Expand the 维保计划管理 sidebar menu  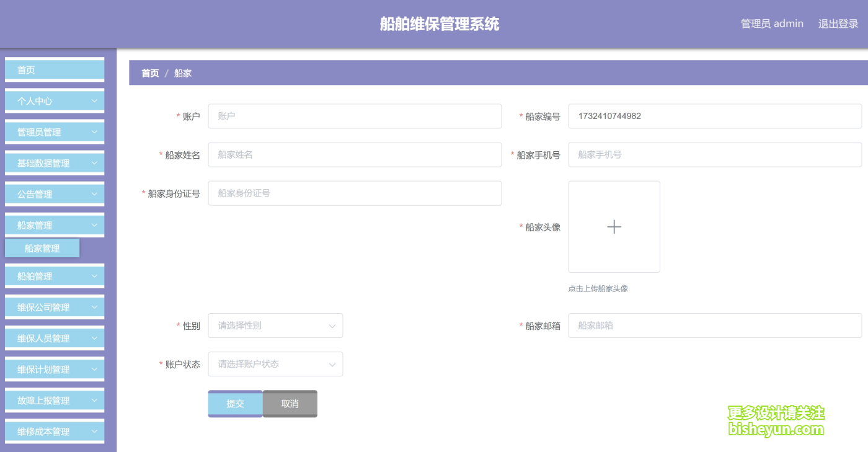[x=55, y=370]
